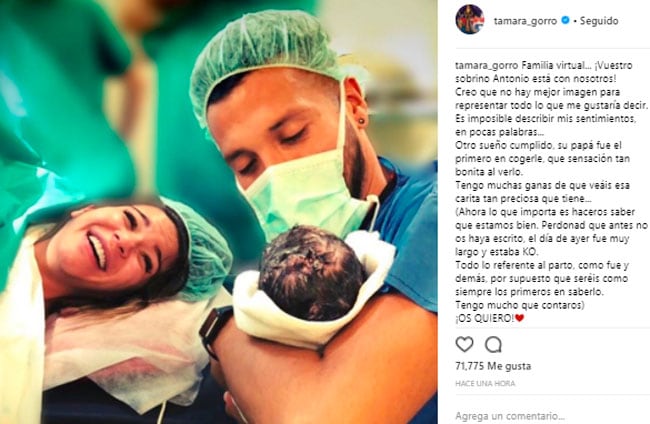
Task: Open comments via the speech bubble icon
Action: (494, 344)
